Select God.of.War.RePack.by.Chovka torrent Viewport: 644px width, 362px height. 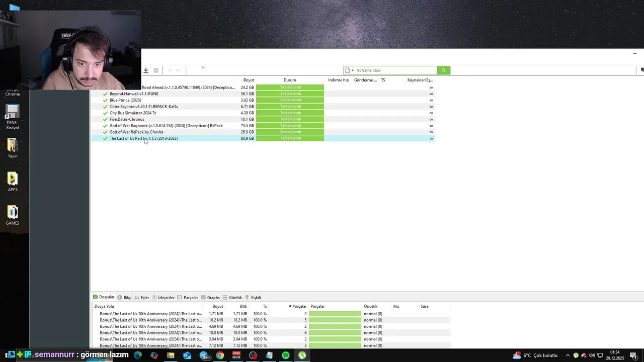click(136, 132)
